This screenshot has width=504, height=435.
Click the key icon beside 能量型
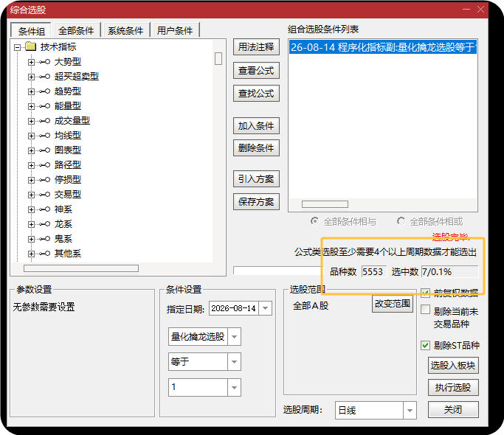point(45,106)
